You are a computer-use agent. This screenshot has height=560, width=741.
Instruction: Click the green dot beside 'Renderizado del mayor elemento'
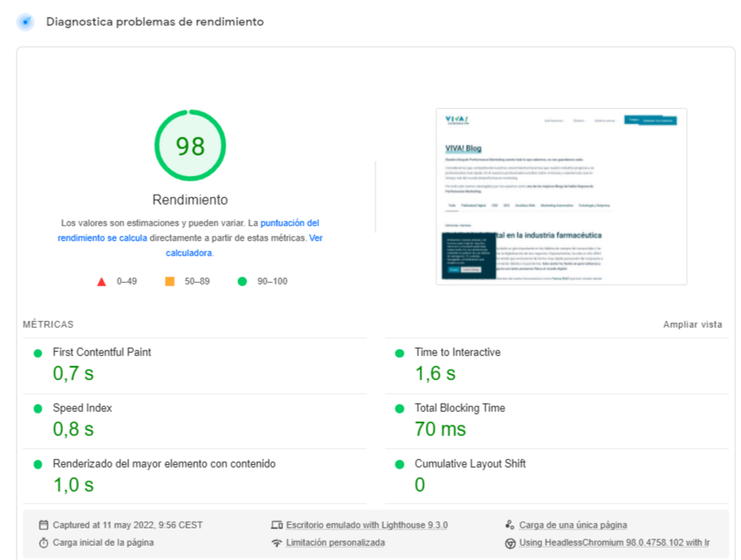(x=37, y=464)
